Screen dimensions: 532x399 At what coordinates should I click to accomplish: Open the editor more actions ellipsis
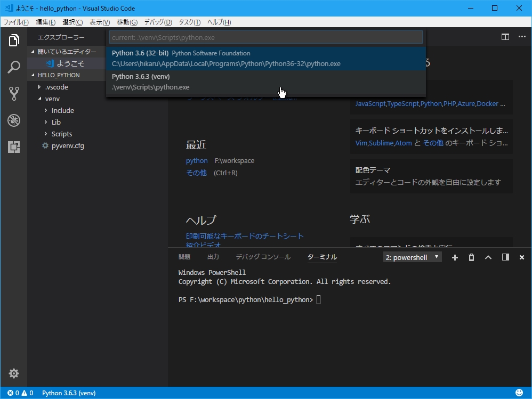[x=522, y=37]
